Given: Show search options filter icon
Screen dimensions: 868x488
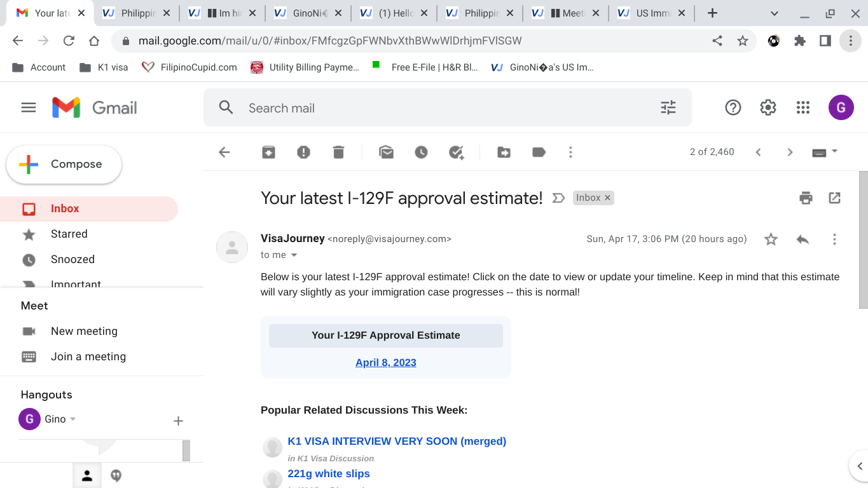Looking at the screenshot, I should pyautogui.click(x=668, y=108).
